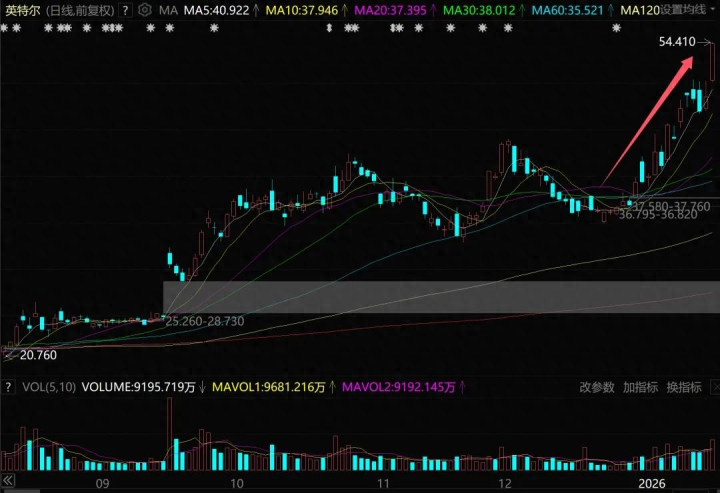The width and height of the screenshot is (720, 493).
Task: Click the star event marker under MA120
Action: [x=616, y=28]
